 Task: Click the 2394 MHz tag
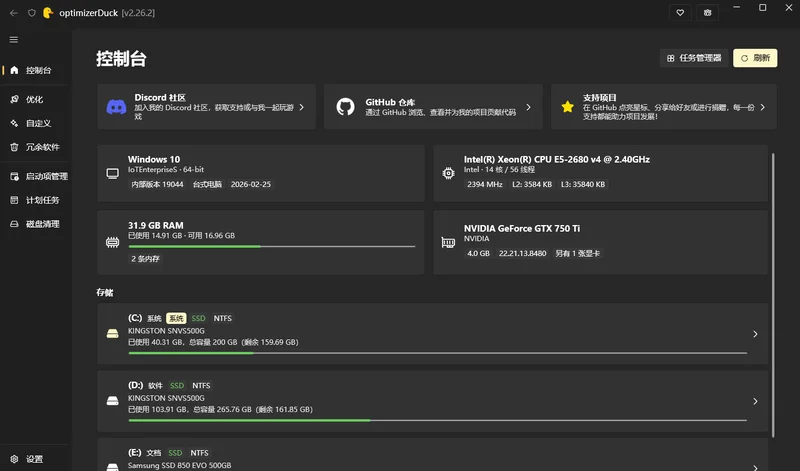click(485, 184)
